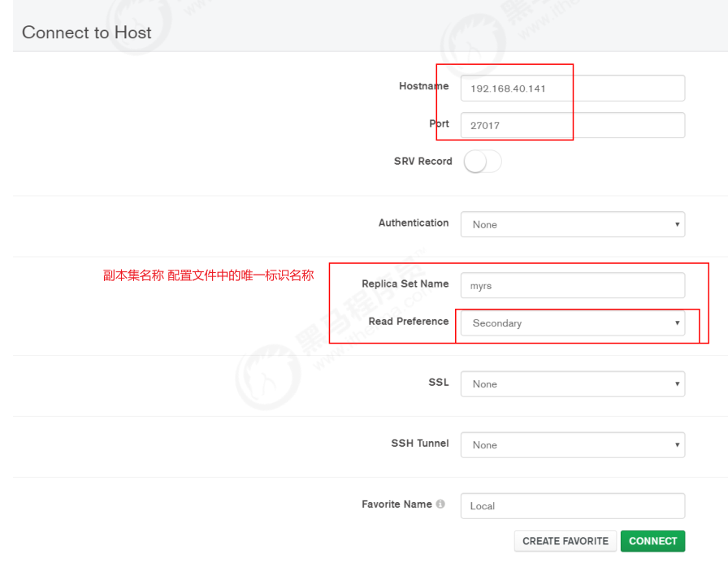The width and height of the screenshot is (728, 580).
Task: Click the Port field containing 27017
Action: pos(572,126)
